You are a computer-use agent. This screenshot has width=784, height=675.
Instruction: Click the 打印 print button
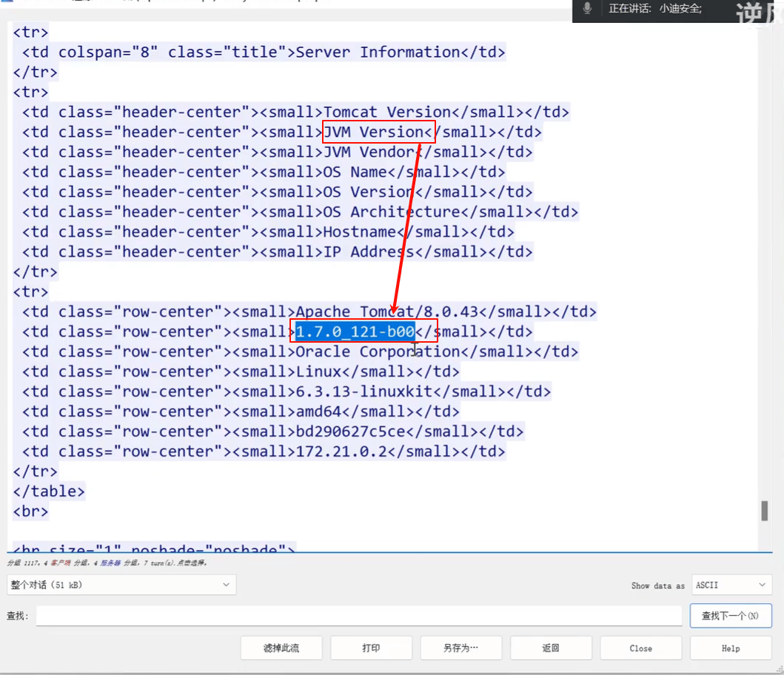371,648
